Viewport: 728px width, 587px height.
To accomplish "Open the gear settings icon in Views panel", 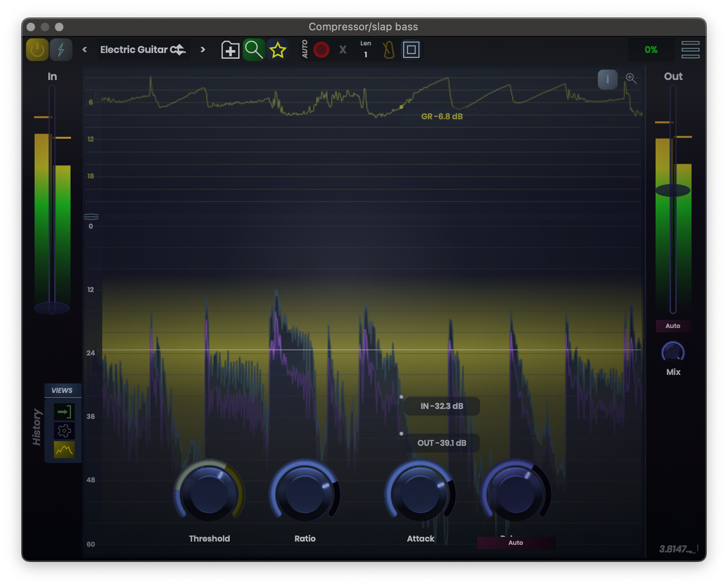I will tap(64, 431).
